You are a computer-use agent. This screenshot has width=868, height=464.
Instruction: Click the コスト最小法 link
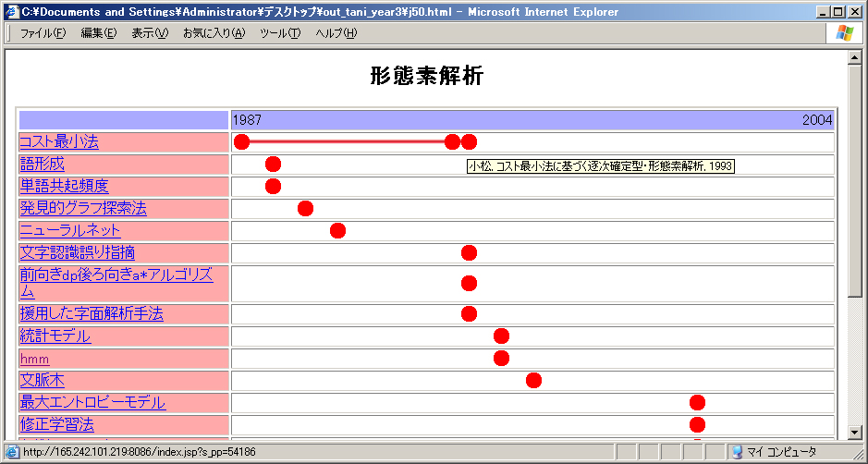[59, 141]
